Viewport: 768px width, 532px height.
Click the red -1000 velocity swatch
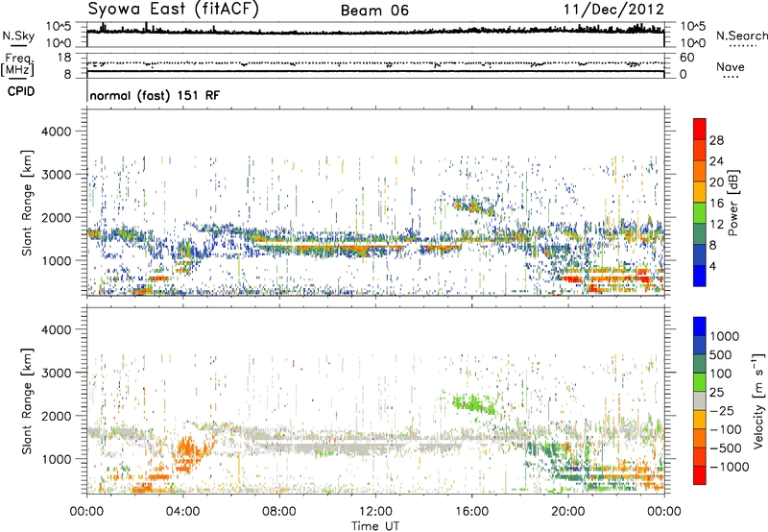(x=700, y=475)
